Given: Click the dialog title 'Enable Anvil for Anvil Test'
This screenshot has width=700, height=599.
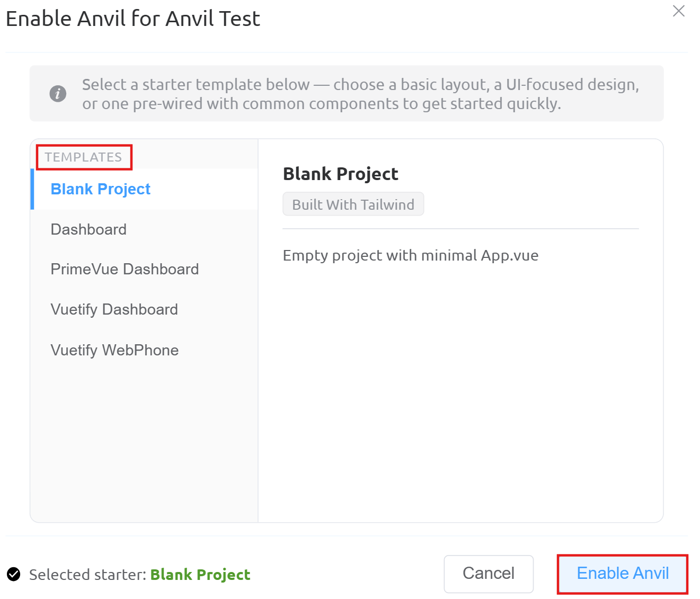Looking at the screenshot, I should click(x=133, y=19).
